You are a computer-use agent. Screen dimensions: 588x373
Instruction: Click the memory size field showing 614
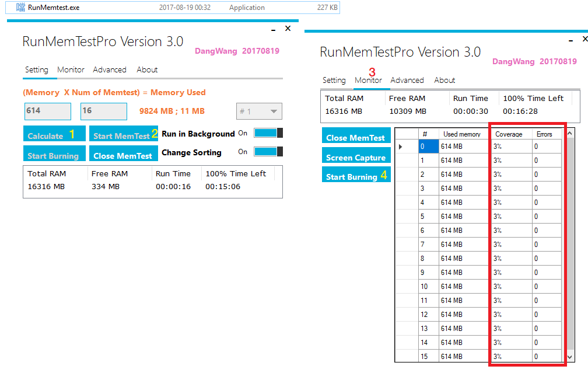tap(48, 111)
